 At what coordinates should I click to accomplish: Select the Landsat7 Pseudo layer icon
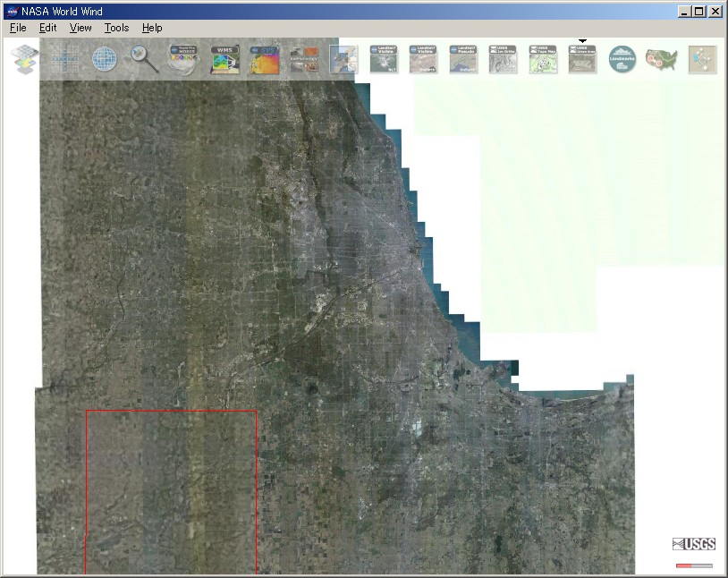click(463, 59)
